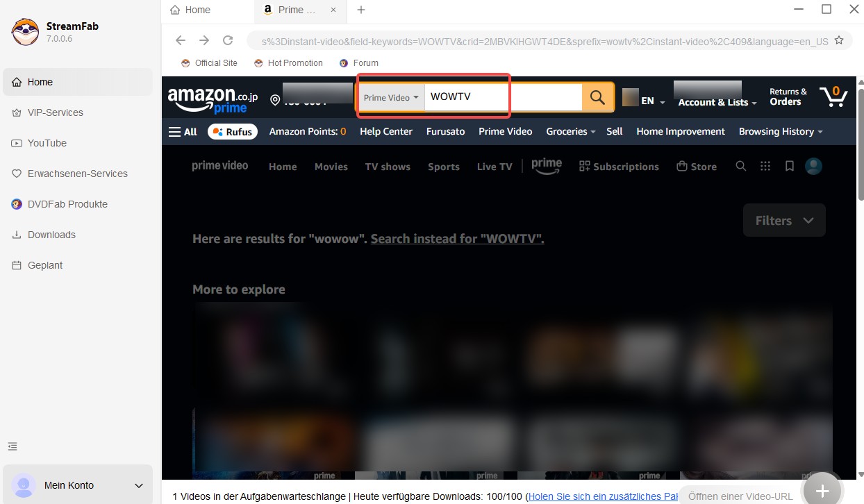Select TV shows in the Prime Video navigation
This screenshot has height=504, width=864.
tap(388, 167)
